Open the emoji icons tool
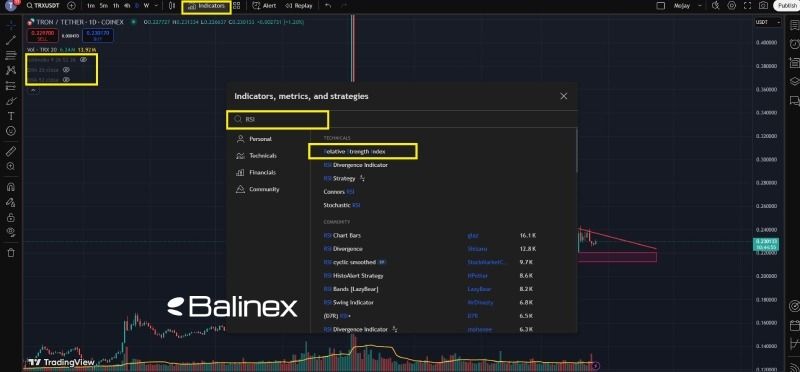800x372 pixels. [x=11, y=131]
